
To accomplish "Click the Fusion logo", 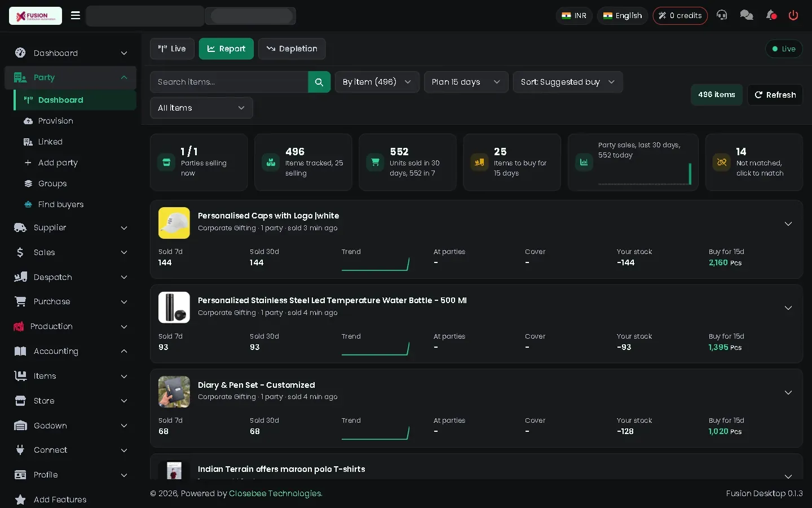I will (x=36, y=16).
